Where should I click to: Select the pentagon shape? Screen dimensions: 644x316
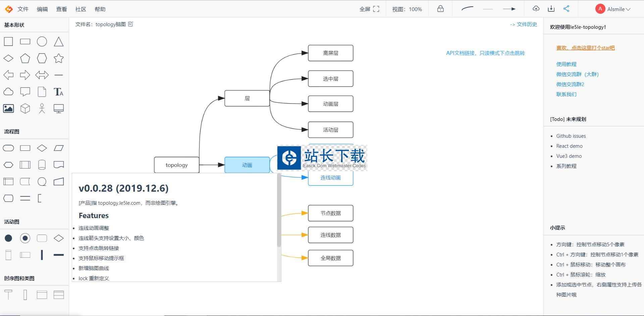tap(25, 58)
